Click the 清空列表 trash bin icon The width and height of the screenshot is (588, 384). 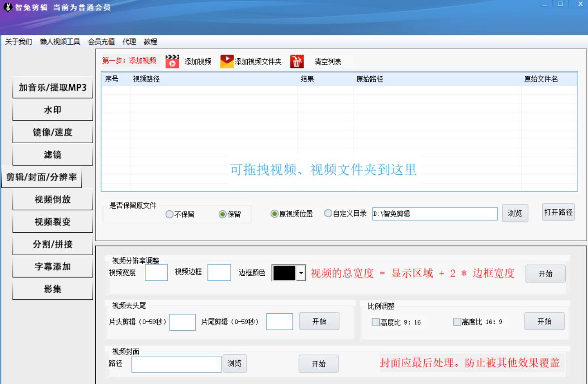point(297,61)
